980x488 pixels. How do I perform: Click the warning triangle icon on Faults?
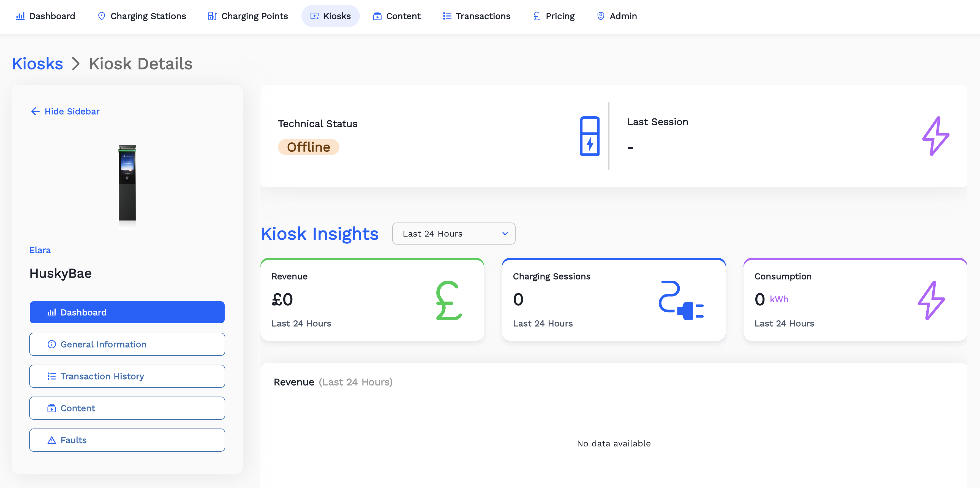click(52, 440)
